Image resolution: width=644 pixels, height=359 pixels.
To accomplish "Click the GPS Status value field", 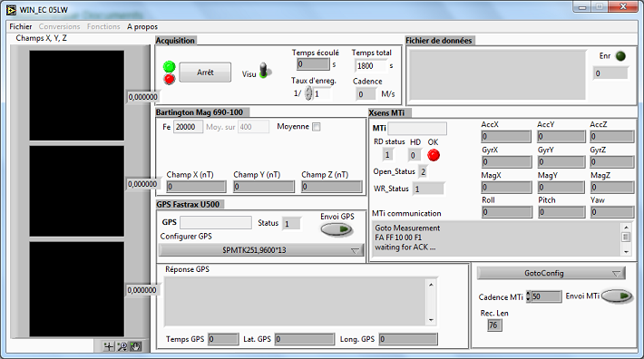I will tap(291, 224).
